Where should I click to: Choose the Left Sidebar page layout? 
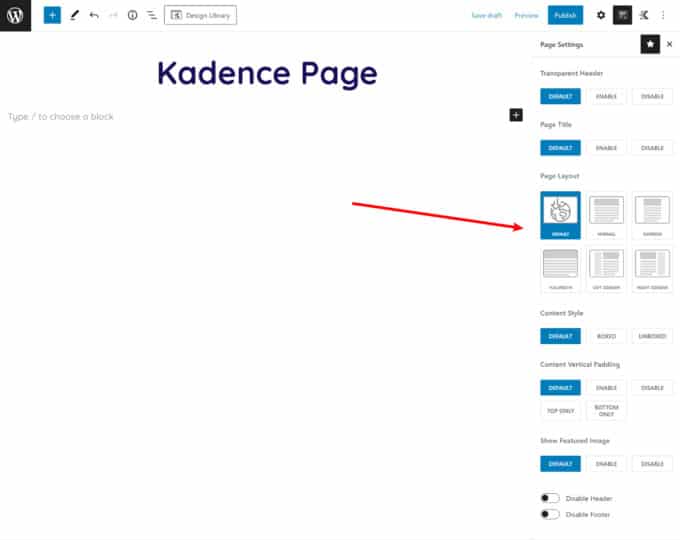point(606,269)
